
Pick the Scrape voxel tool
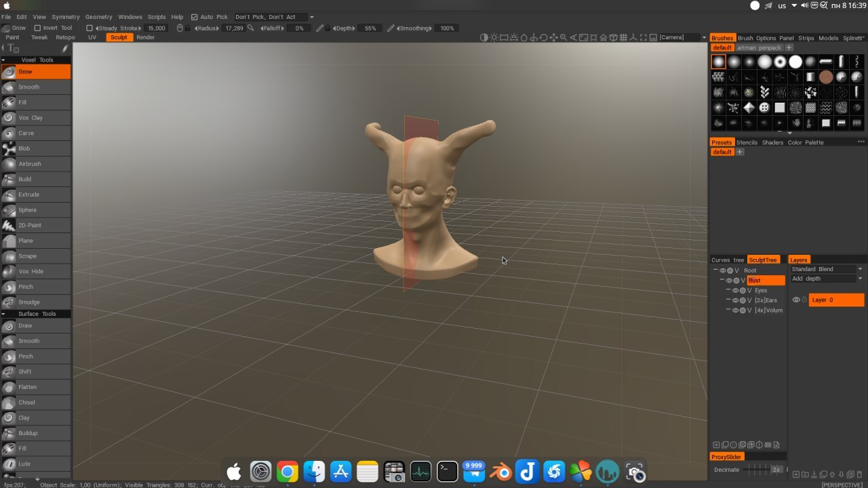pyautogui.click(x=27, y=256)
